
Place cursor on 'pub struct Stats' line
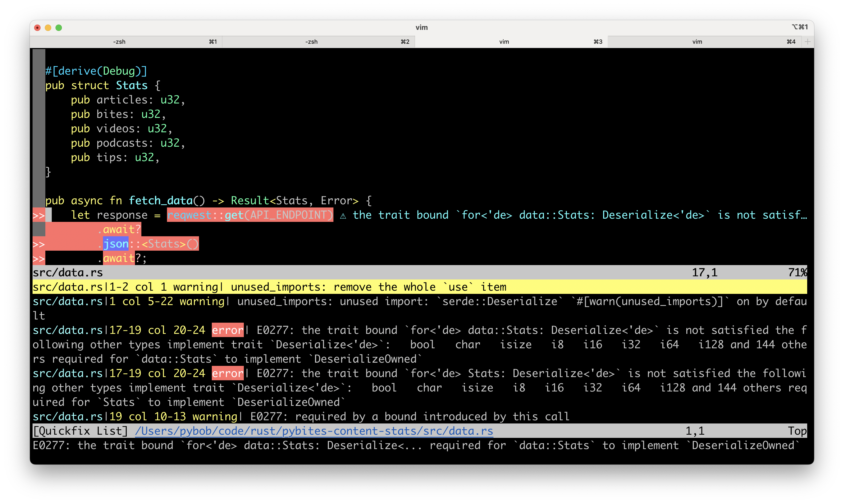tap(103, 85)
